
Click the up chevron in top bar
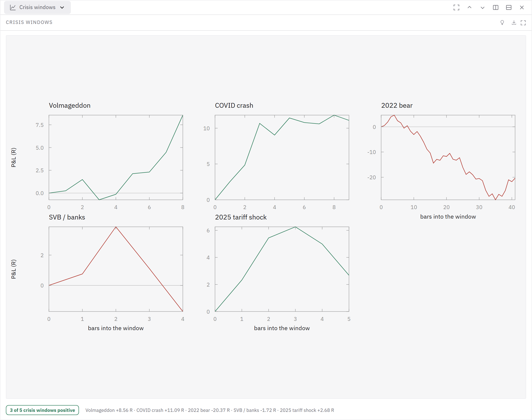coord(469,7)
